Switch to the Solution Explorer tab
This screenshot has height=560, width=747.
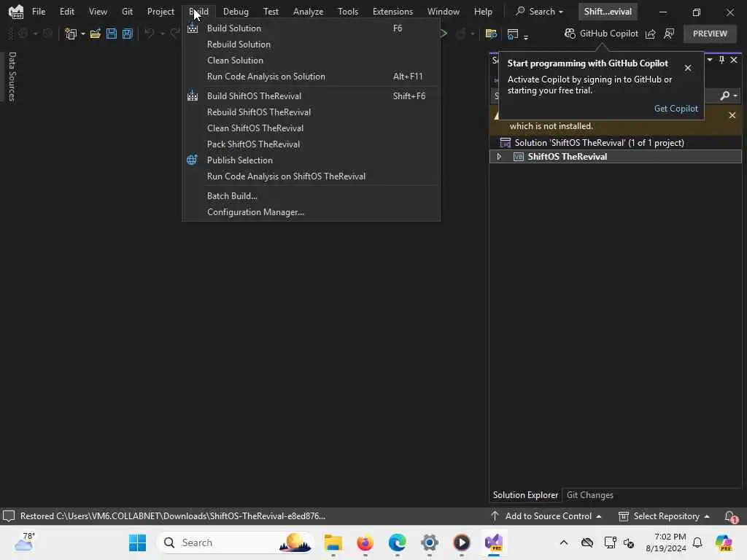(525, 495)
